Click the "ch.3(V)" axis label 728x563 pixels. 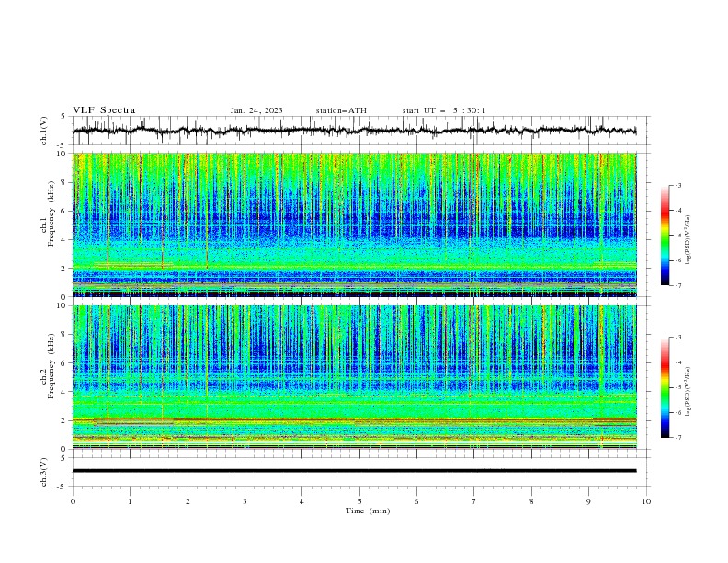click(44, 472)
